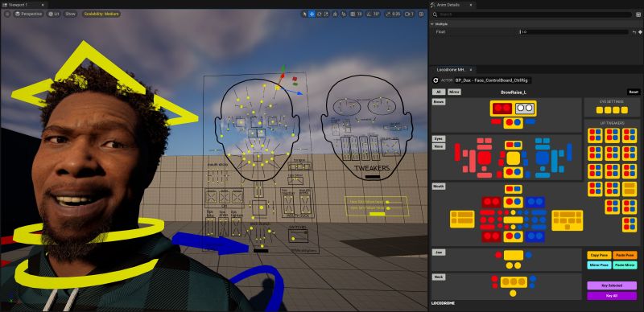
Task: Open the Lit view mode dropdown
Action: click(54, 14)
